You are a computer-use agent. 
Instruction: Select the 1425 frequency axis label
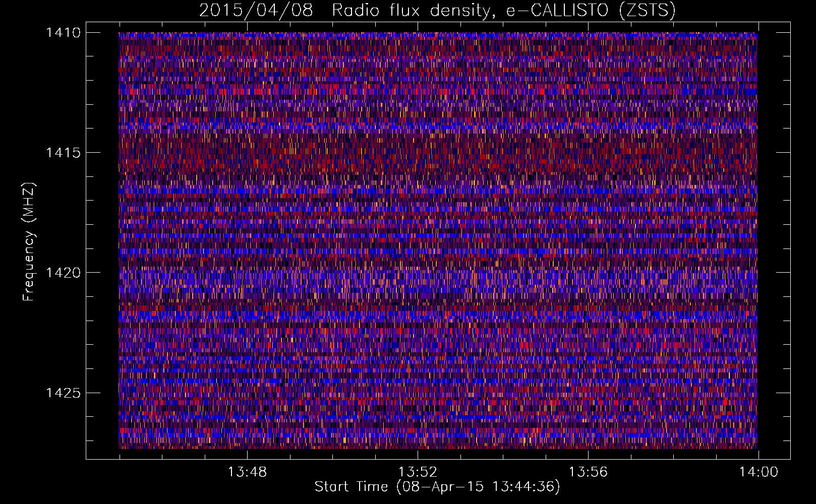tap(63, 393)
